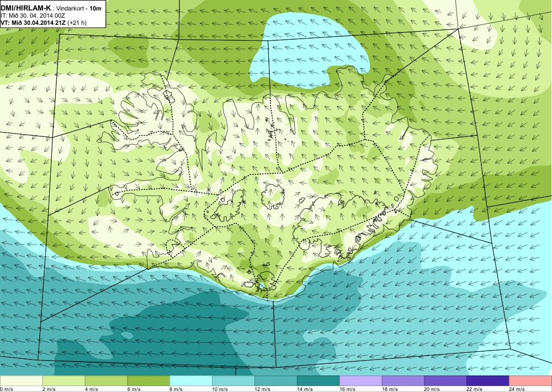The image size is (552, 392).
Task: Click the "6 m/s" legend label
Action: (134, 389)
